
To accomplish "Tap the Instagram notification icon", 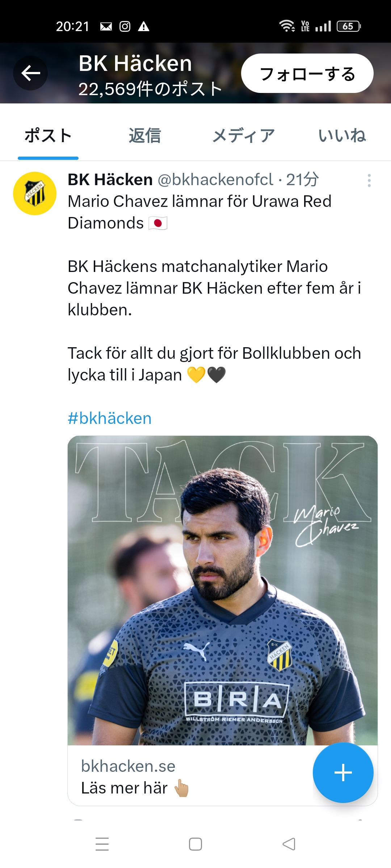I will click(125, 26).
